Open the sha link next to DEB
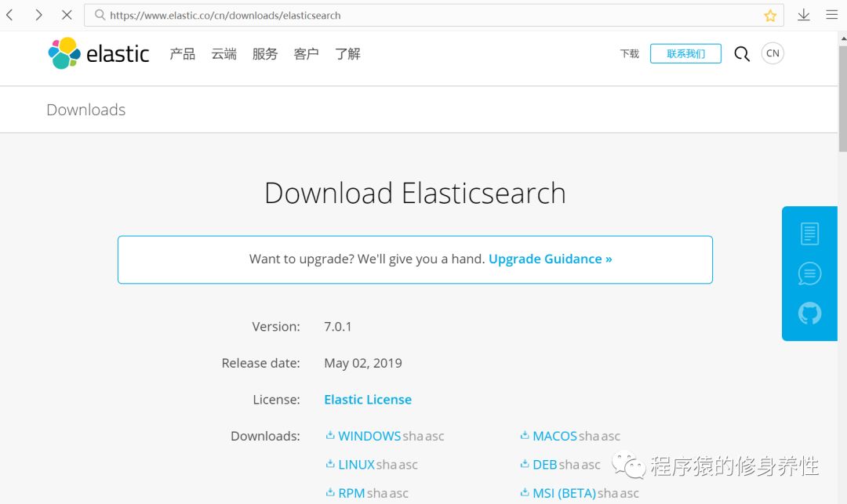The image size is (847, 504). 569,465
